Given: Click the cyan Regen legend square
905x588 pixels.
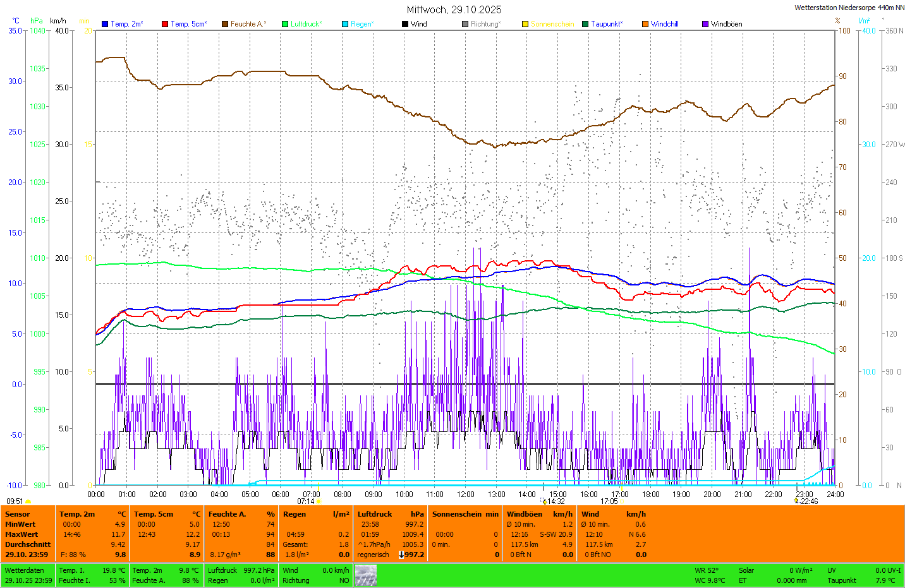Looking at the screenshot, I should (345, 24).
